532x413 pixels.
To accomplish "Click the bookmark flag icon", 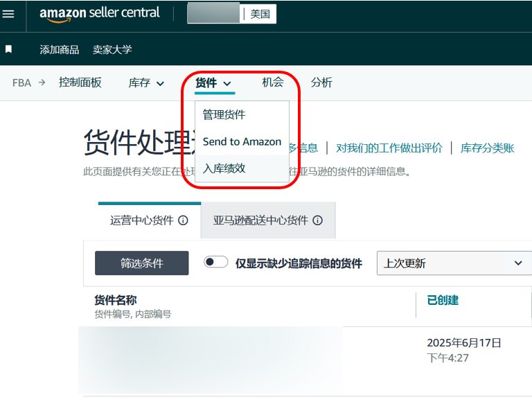I will tap(9, 49).
